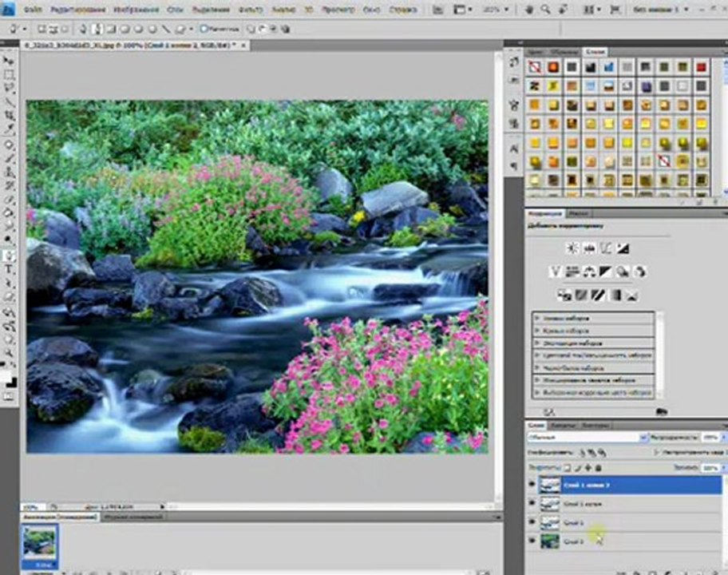Add a Color Balance adjustment
The image size is (728, 575).
click(589, 272)
